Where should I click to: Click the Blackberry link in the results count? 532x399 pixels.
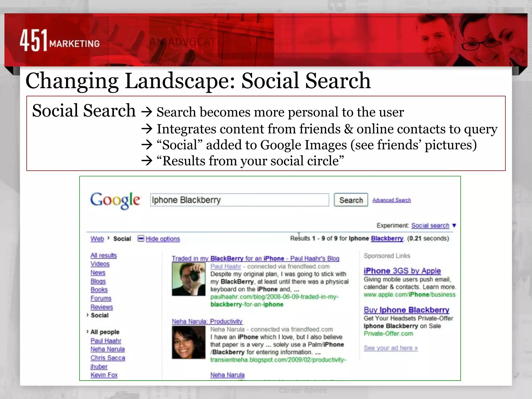click(387, 238)
